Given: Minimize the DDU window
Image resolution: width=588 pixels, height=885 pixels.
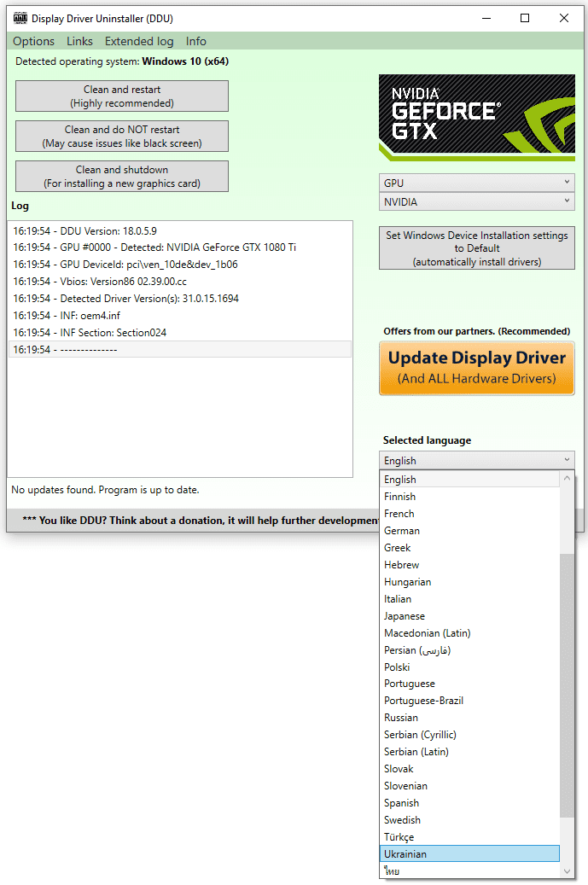Looking at the screenshot, I should [x=486, y=18].
